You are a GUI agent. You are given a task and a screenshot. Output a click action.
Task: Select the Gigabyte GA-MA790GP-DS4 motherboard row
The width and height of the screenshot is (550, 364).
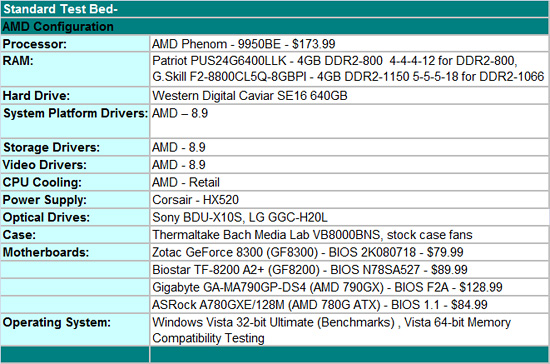tap(349, 287)
